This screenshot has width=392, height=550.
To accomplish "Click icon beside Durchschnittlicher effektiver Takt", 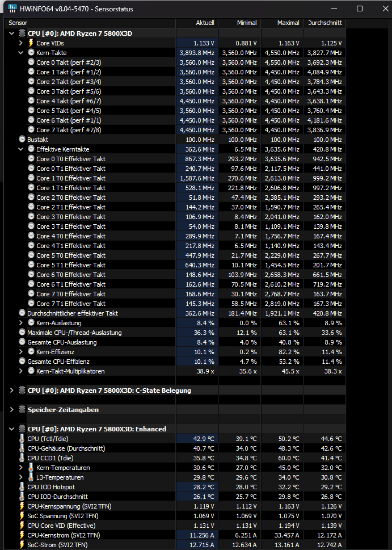I will pyautogui.click(x=22, y=313).
